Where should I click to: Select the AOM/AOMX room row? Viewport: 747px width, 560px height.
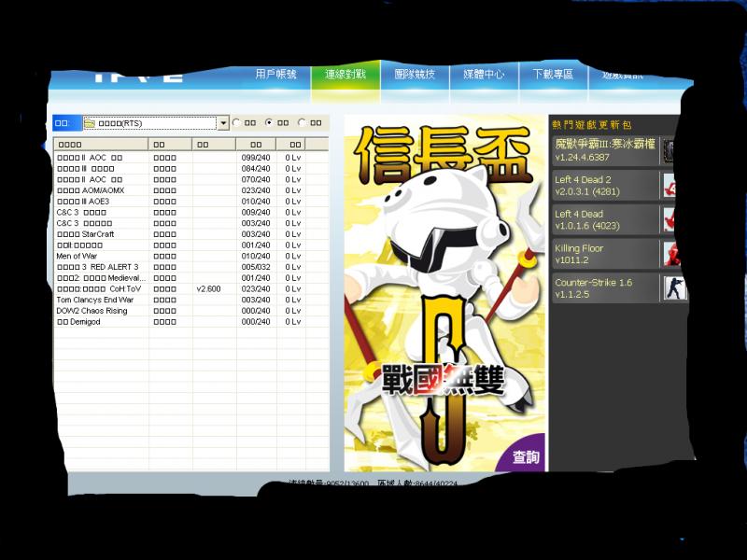(x=191, y=190)
